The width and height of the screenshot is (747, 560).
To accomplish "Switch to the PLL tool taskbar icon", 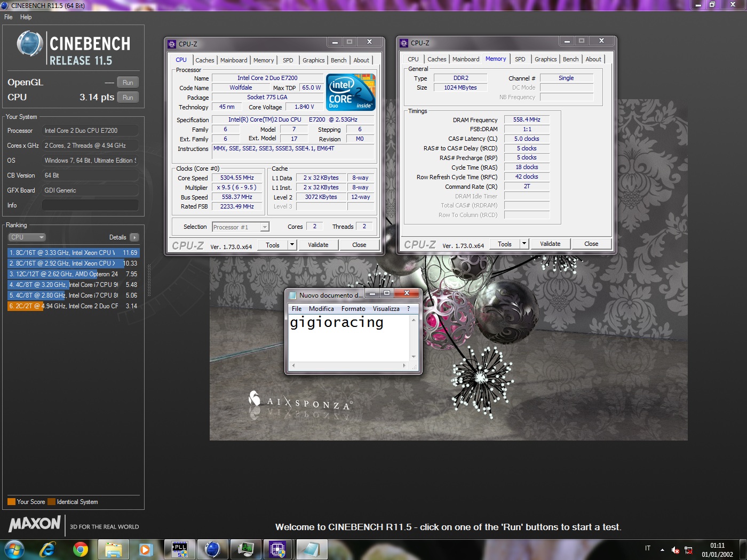I will click(x=180, y=549).
